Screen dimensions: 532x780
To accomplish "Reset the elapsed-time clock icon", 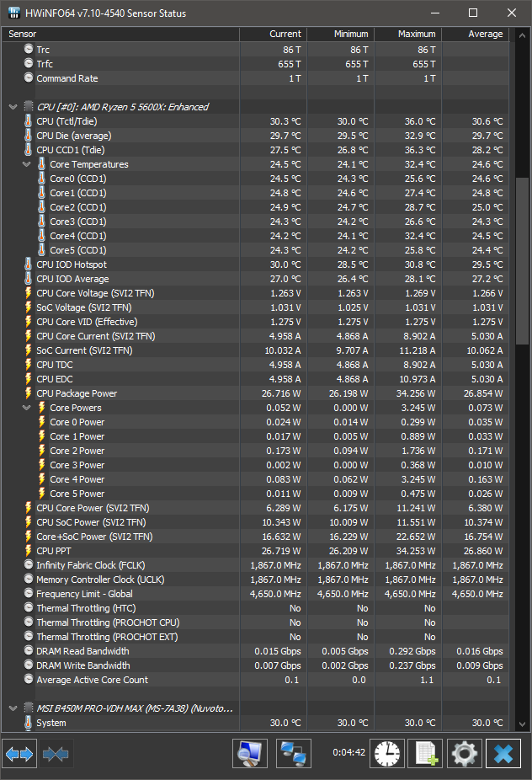I will pos(387,753).
